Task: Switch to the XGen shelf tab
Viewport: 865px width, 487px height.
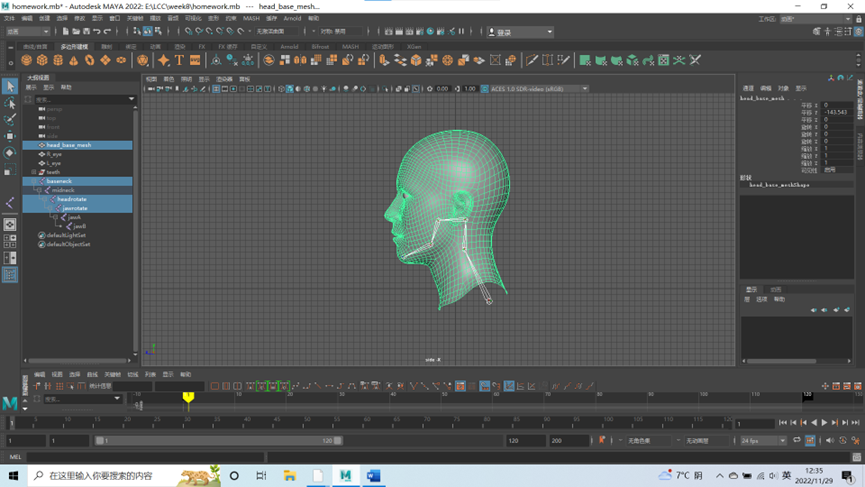Action: coord(414,47)
